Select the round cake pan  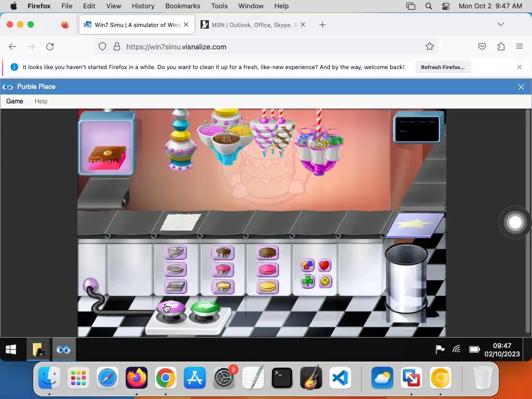point(176,270)
